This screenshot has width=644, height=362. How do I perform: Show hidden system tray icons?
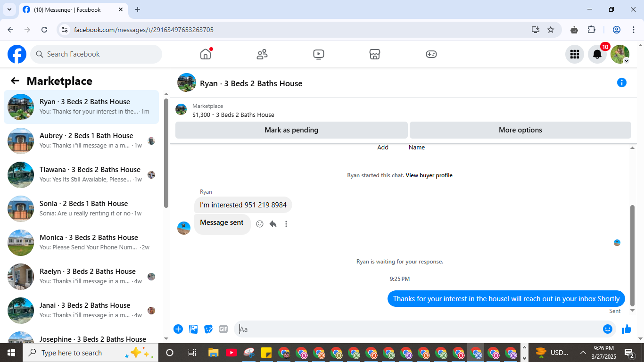click(x=583, y=353)
